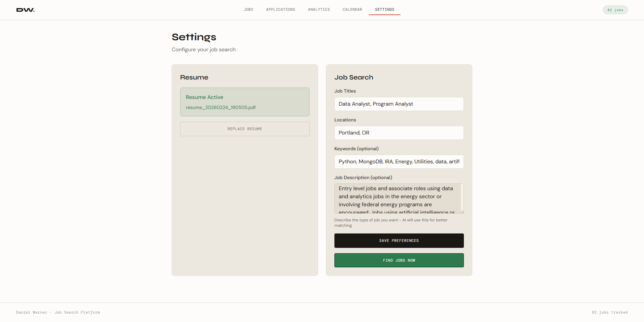The image size is (644, 322).
Task: Click the DW logo in the header
Action: pos(25,10)
